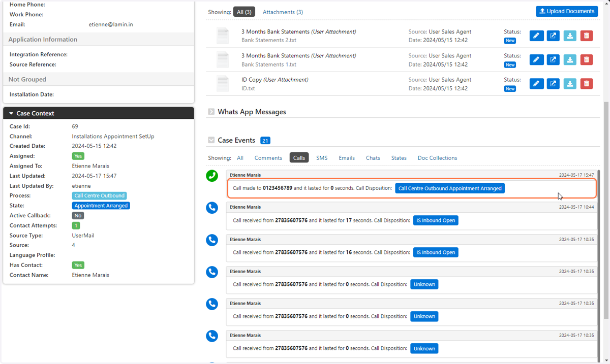Screen dimensions: 610x364
Task: Click Call Centre Outbound Appointment Arranged disposition
Action: [x=450, y=188]
